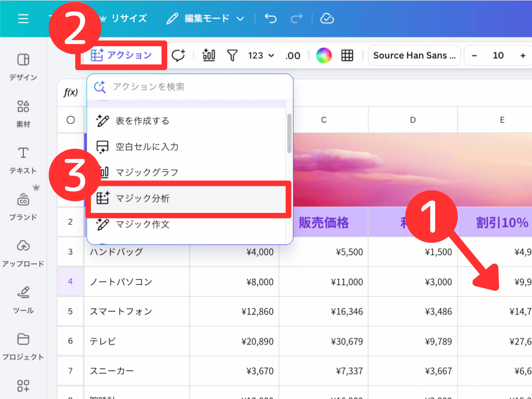Image resolution: width=532 pixels, height=399 pixels.
Task: Open the アクション menu button
Action: (x=122, y=56)
